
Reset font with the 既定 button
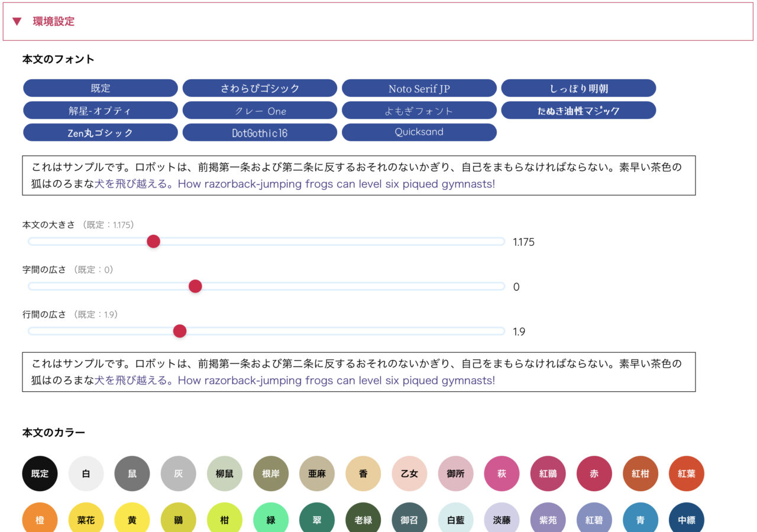click(101, 87)
